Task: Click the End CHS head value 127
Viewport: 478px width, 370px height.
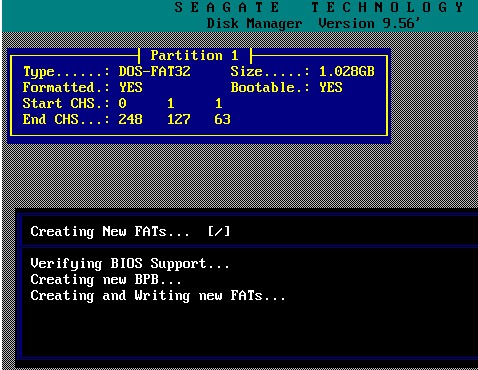Action: coord(179,119)
